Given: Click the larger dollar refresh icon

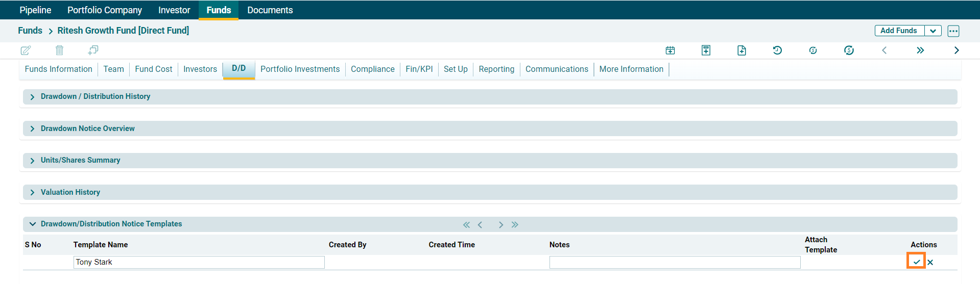Looking at the screenshot, I should click(849, 50).
